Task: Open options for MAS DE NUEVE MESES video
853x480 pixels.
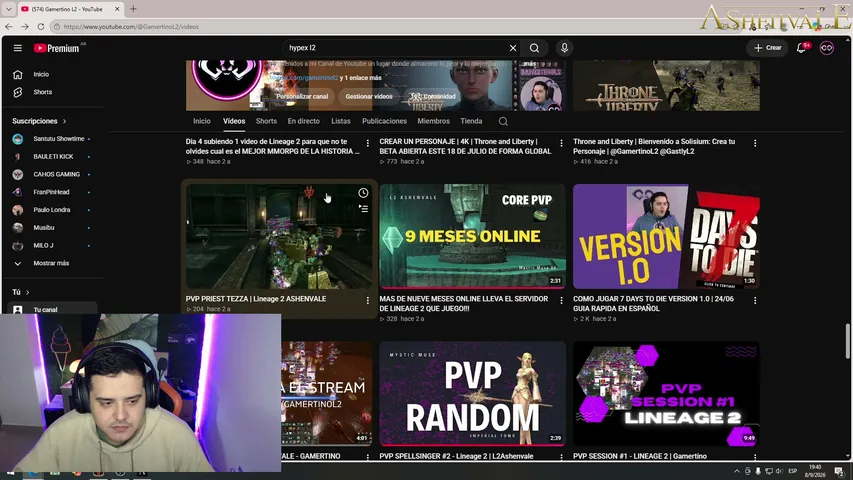Action: click(x=561, y=300)
